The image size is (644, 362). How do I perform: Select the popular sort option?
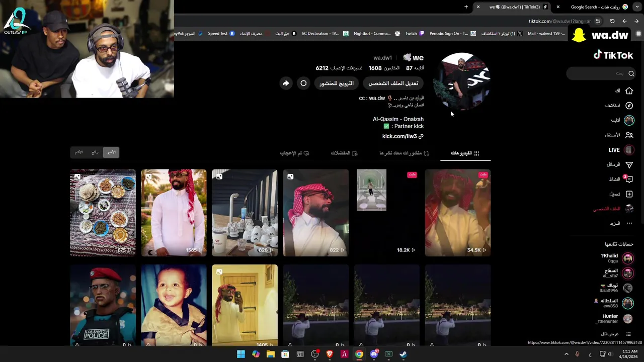(95, 152)
